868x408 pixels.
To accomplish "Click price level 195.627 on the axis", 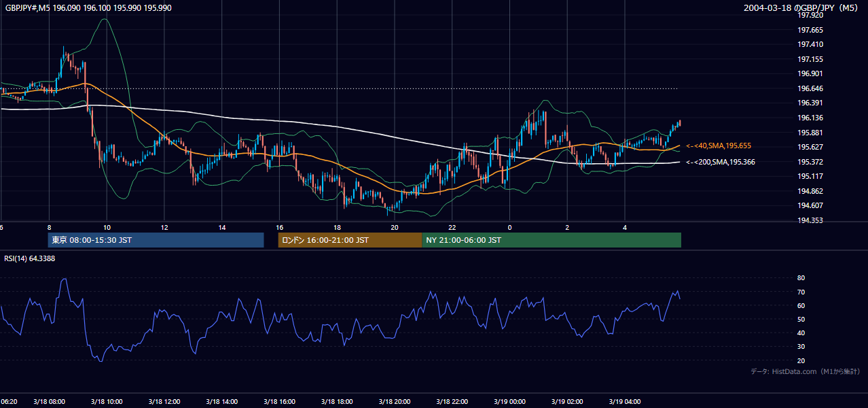I will 810,147.
